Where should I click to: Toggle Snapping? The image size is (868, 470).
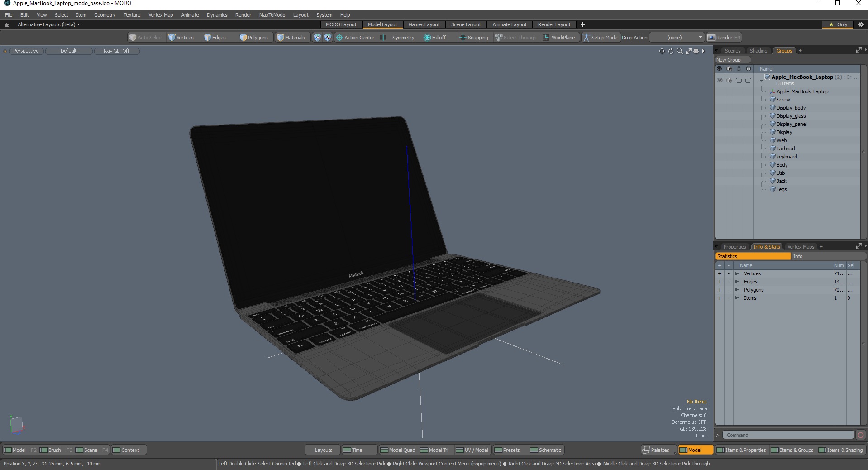click(474, 38)
